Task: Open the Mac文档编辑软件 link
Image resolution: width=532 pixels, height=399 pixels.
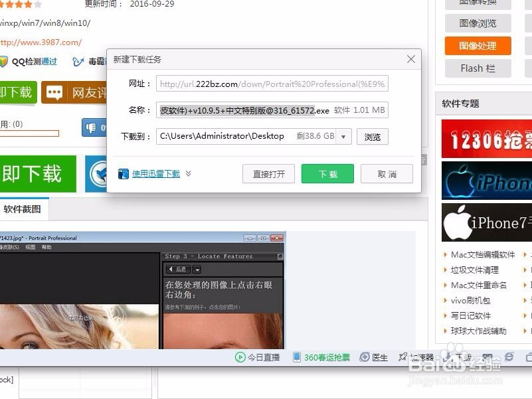Action: (x=482, y=255)
